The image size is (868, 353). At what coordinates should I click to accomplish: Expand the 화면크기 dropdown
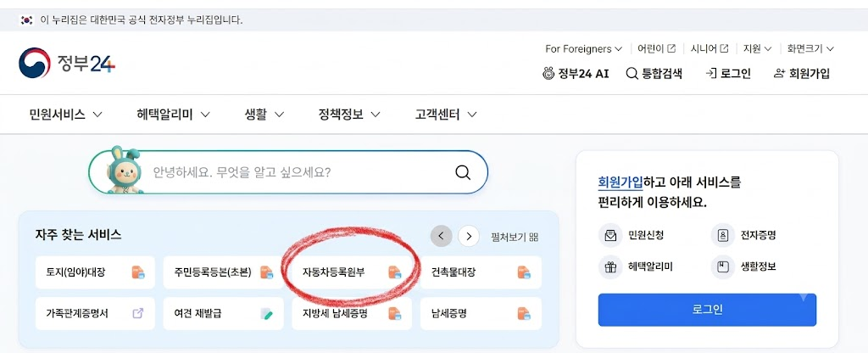pos(810,48)
